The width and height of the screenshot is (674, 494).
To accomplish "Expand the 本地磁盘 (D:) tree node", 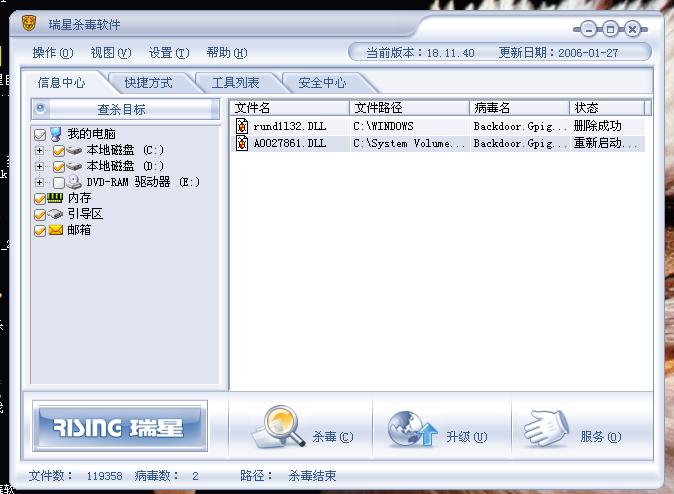I will (x=40, y=166).
